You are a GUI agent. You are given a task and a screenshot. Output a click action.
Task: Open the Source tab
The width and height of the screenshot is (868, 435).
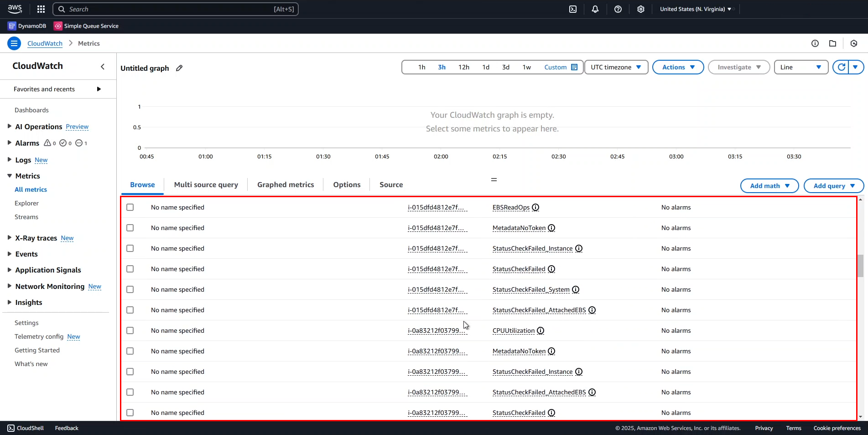(x=391, y=185)
